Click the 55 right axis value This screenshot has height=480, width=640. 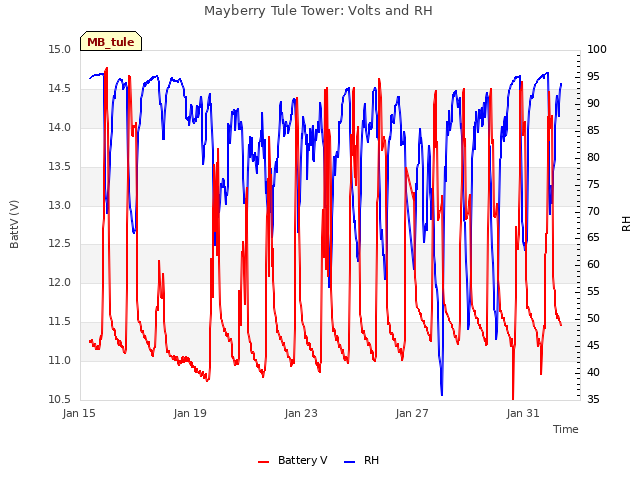(x=593, y=291)
